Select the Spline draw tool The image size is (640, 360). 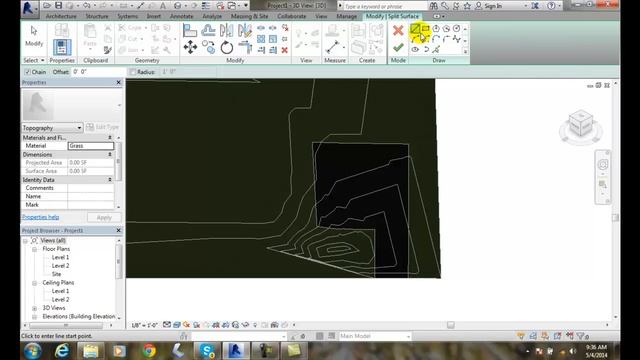[x=456, y=39]
